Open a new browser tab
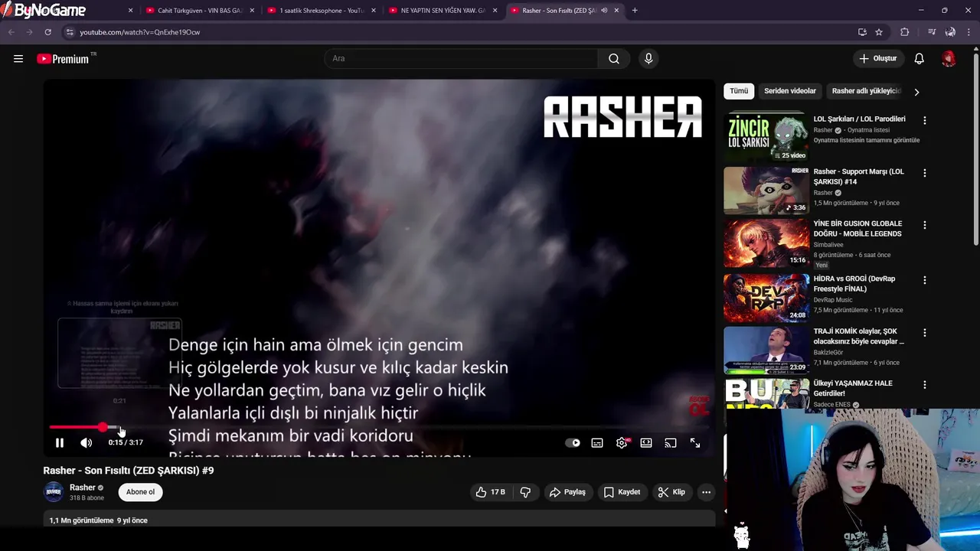 click(x=635, y=11)
